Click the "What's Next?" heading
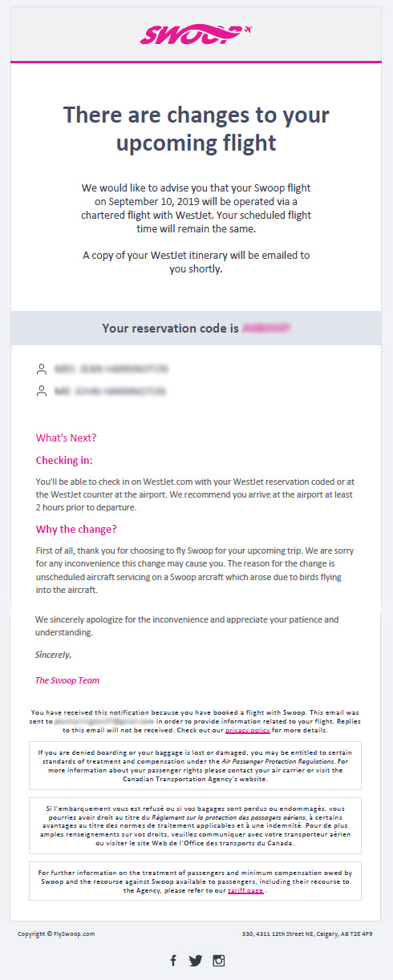The width and height of the screenshot is (393, 980). (66, 438)
